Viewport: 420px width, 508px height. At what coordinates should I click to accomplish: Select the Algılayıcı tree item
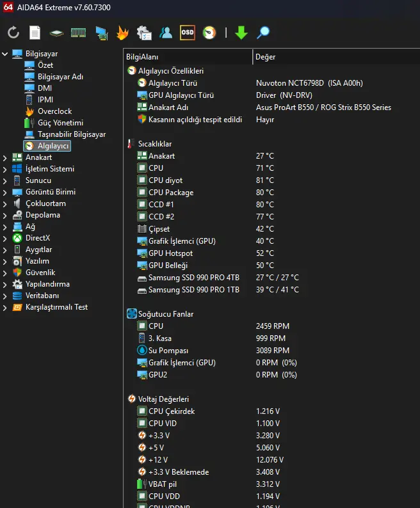click(x=47, y=146)
